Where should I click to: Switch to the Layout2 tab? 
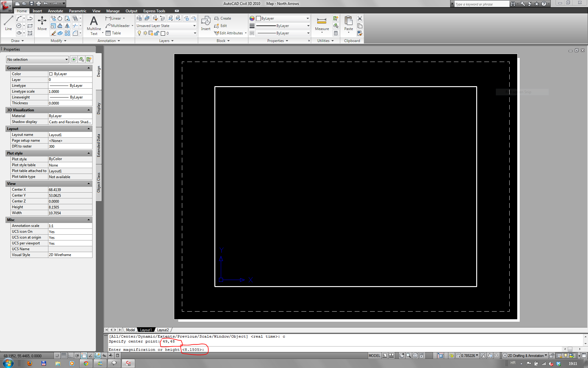click(x=163, y=330)
